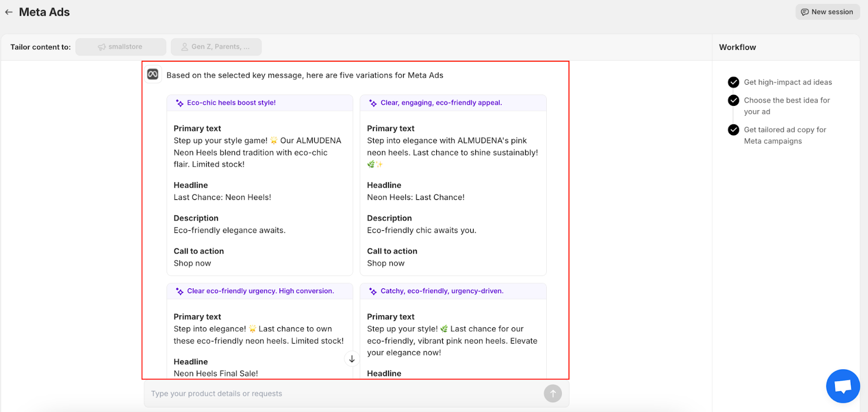The width and height of the screenshot is (868, 412).
Task: Go back using the arrow beside Meta Ads
Action: click(9, 12)
